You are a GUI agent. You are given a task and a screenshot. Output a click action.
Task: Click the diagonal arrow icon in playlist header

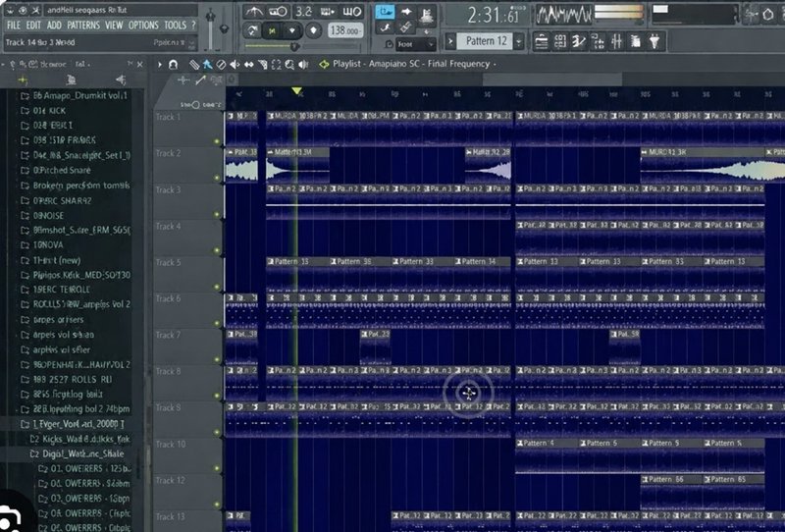201,80
